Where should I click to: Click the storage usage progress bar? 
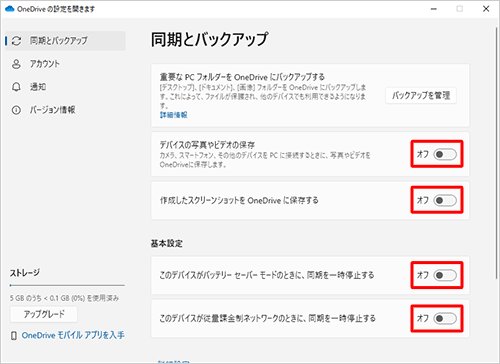(67, 285)
